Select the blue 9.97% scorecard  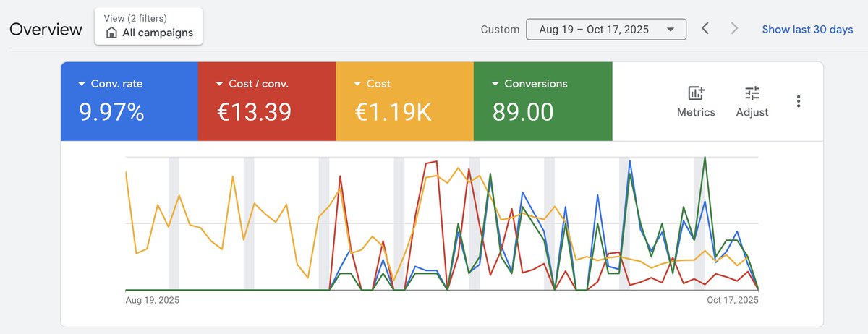[x=129, y=101]
